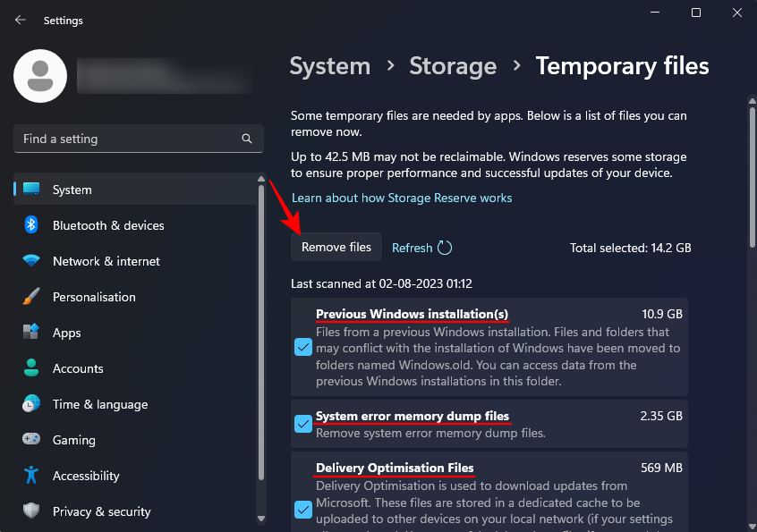This screenshot has height=532, width=757.
Task: Select the System icon in the sidebar
Action: (30, 190)
